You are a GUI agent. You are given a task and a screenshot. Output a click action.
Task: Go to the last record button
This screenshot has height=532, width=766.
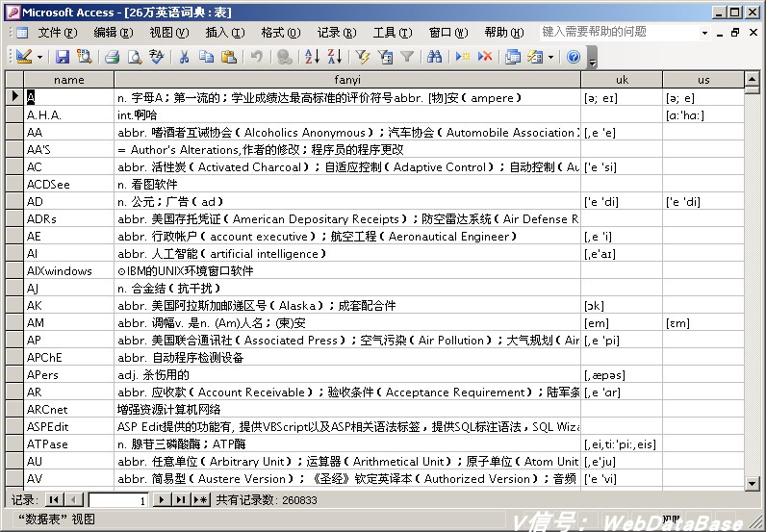coord(181,499)
